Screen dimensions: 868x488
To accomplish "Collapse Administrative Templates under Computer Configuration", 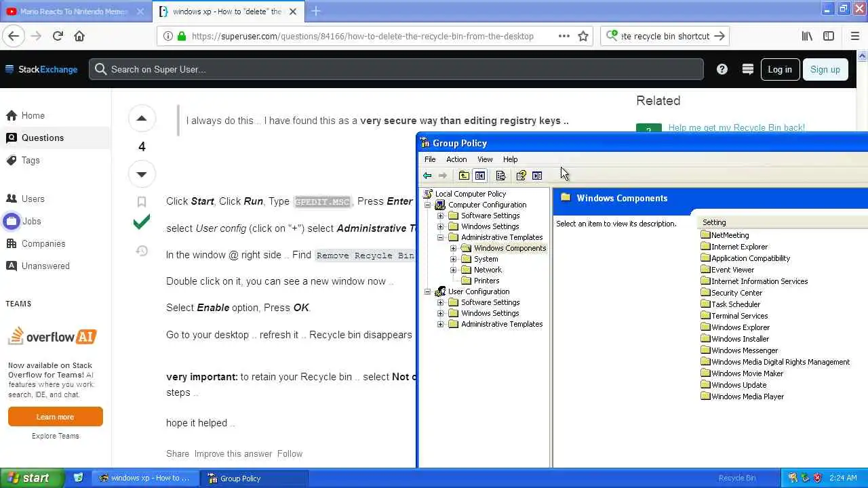I will (x=441, y=237).
